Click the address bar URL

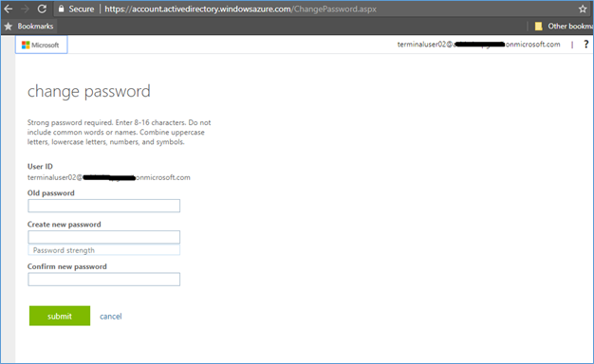[x=240, y=9]
